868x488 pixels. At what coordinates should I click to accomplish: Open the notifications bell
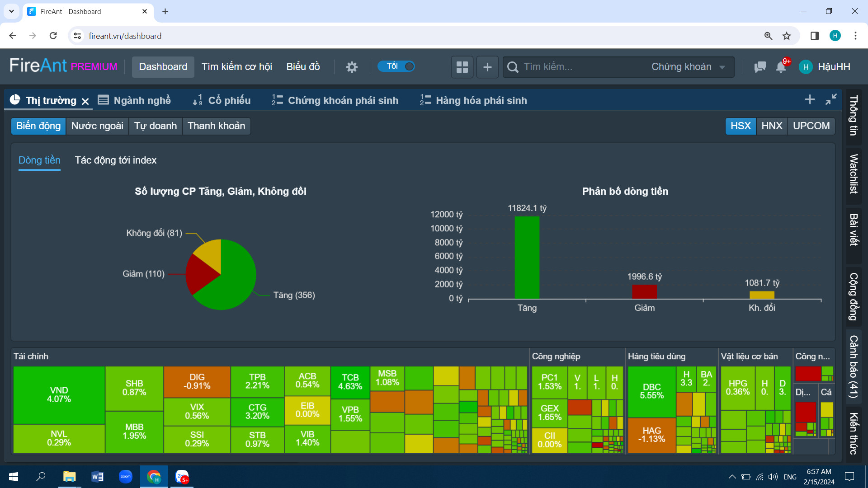pos(781,67)
